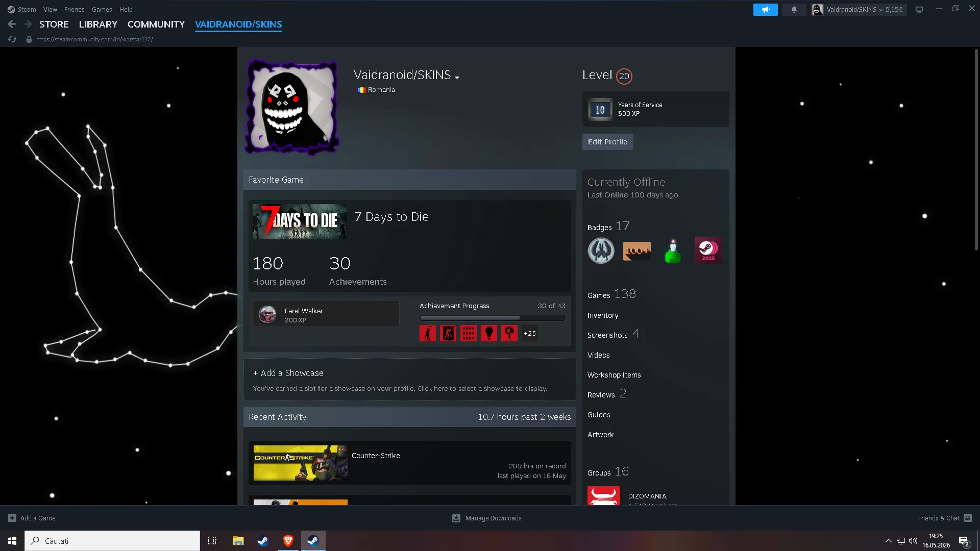Viewport: 980px width, 551px height.
Task: Open the Level 20 circle badge
Action: (624, 76)
